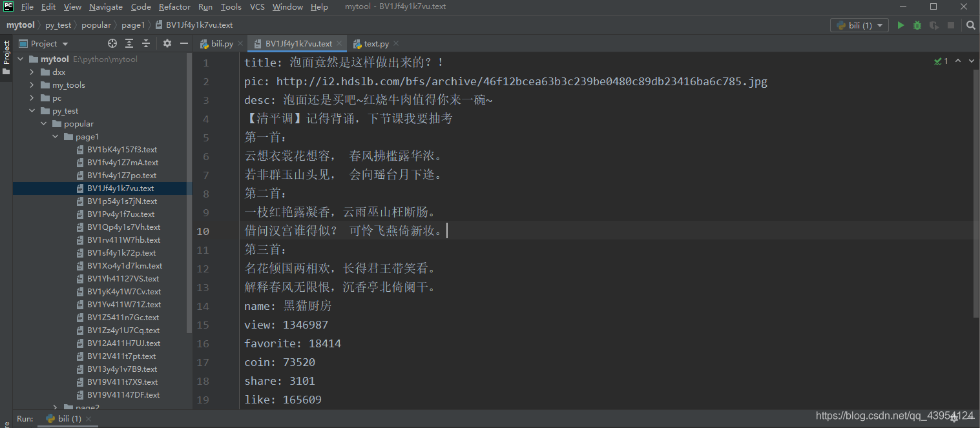Open the Window menu
The image size is (980, 428).
pyautogui.click(x=287, y=6)
